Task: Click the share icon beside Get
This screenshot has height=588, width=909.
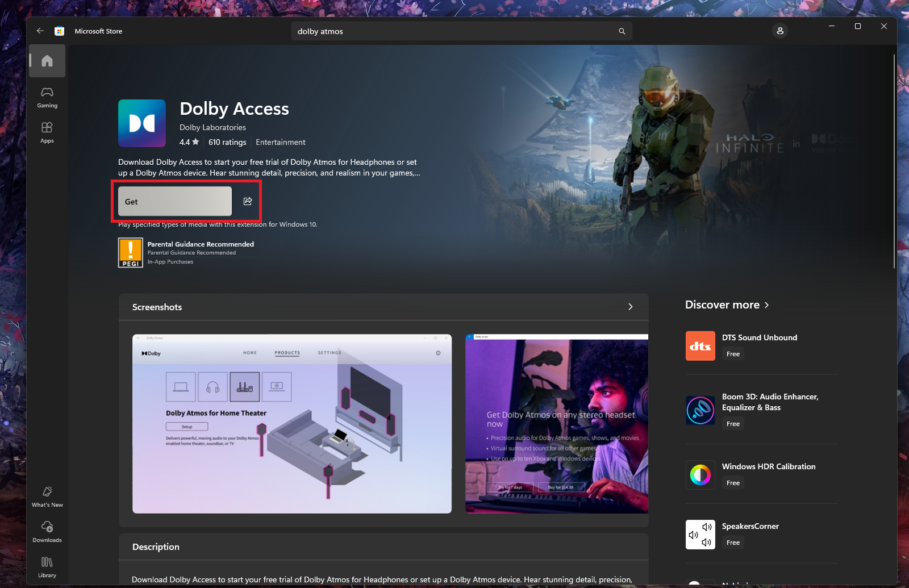Action: coord(248,201)
